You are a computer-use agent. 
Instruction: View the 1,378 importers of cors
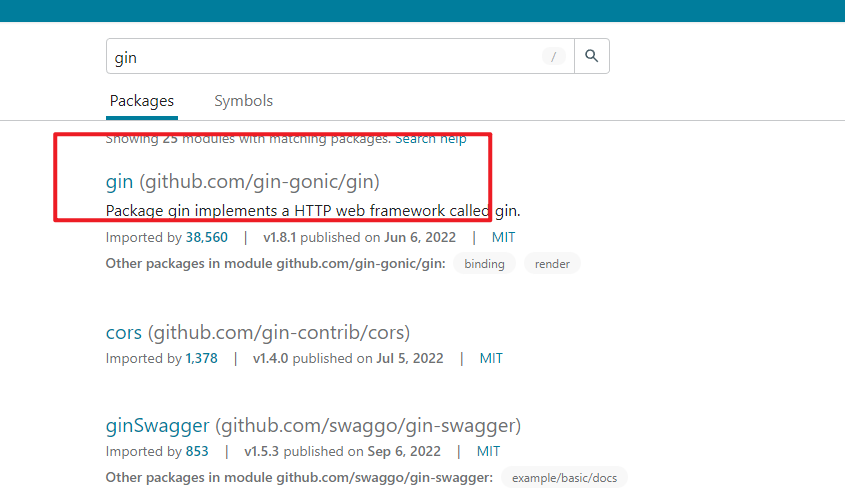tap(202, 358)
